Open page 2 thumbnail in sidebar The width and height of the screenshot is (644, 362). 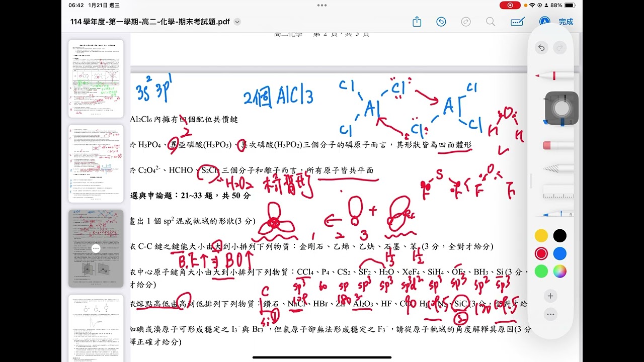pos(96,163)
